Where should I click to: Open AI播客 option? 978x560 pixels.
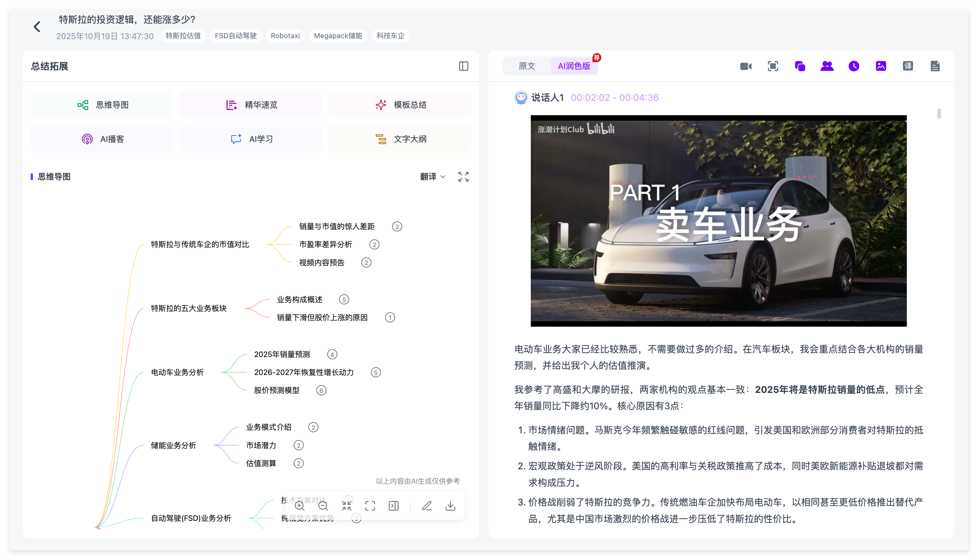tap(102, 139)
